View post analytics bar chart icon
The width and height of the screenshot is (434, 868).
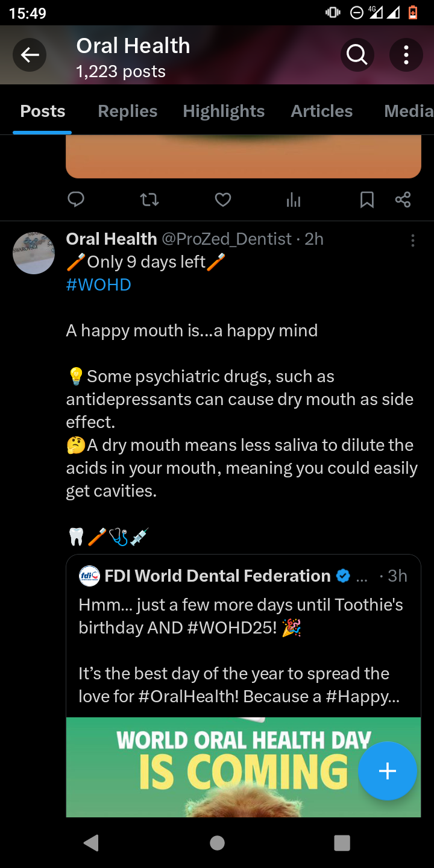coord(294,200)
